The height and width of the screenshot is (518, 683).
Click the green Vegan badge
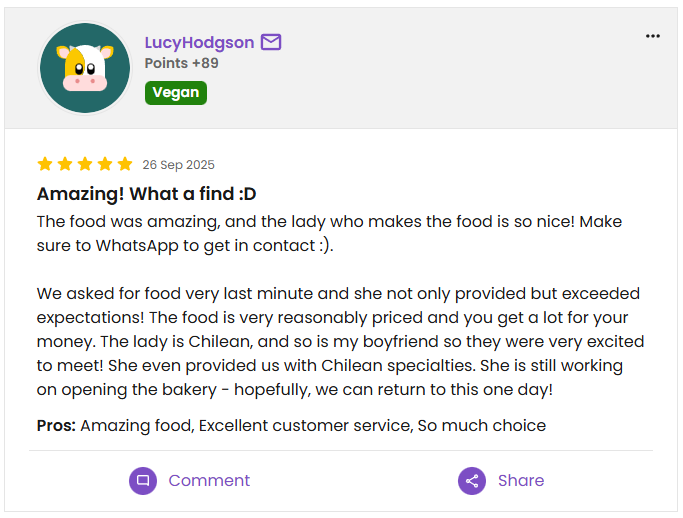[x=176, y=92]
